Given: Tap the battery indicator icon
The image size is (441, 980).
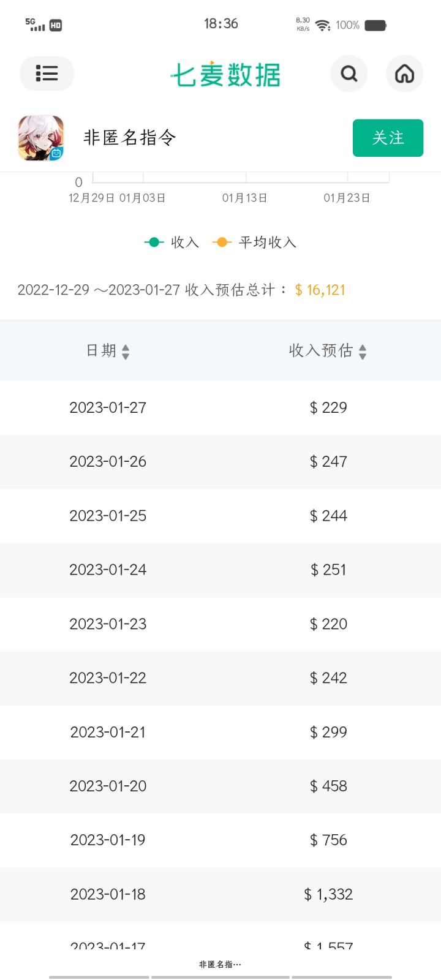Looking at the screenshot, I should pos(375,25).
